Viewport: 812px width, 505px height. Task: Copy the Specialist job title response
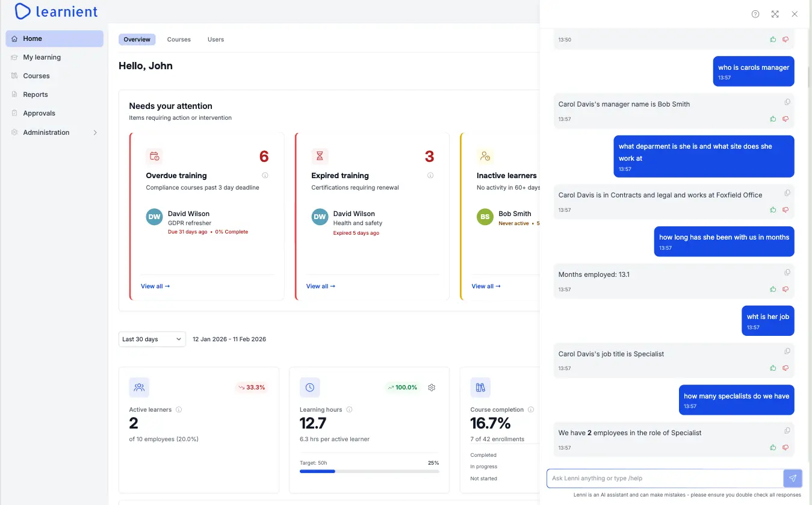tap(787, 351)
